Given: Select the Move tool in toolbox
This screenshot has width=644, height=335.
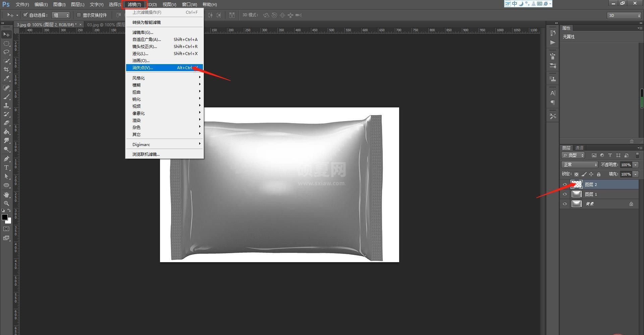Looking at the screenshot, I should point(6,35).
